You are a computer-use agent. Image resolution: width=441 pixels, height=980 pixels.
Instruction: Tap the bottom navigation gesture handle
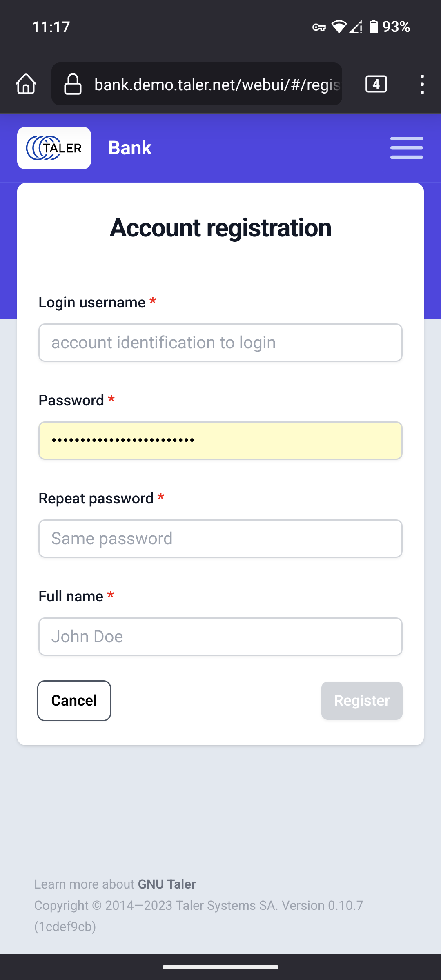pos(220,967)
